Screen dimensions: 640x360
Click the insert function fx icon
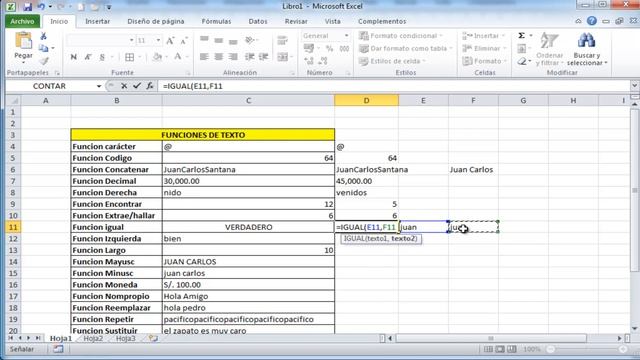[150, 86]
